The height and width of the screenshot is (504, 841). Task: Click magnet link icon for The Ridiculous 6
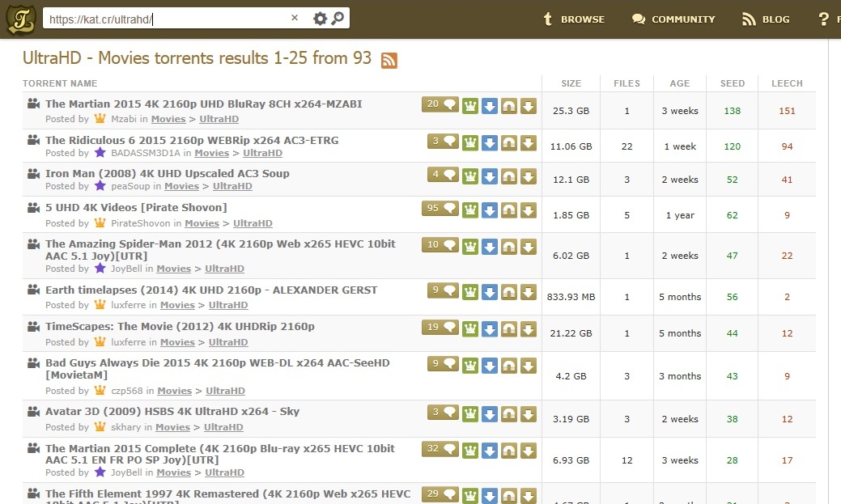click(x=509, y=143)
